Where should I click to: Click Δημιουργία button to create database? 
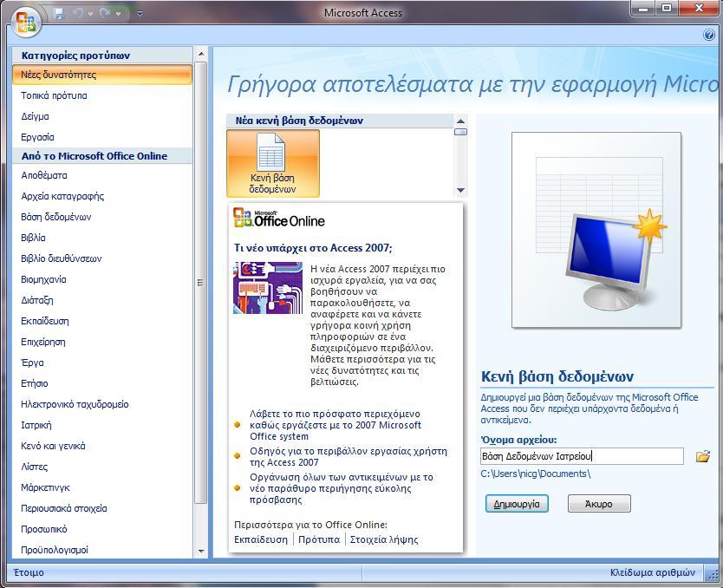517,504
